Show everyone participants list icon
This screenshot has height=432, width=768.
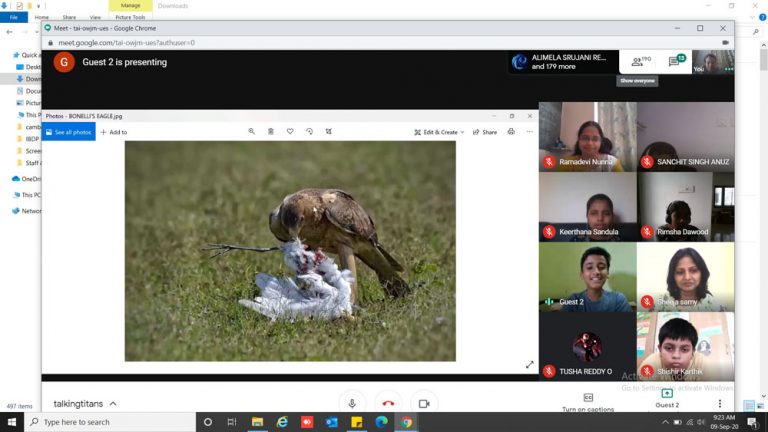pos(641,62)
